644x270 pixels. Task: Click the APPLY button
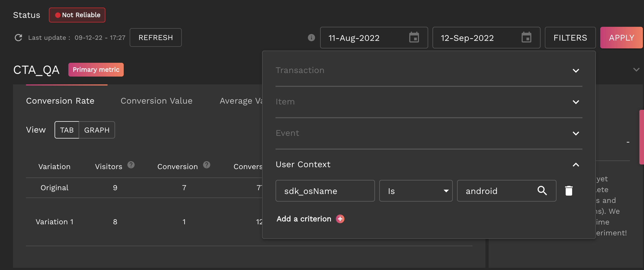(621, 38)
